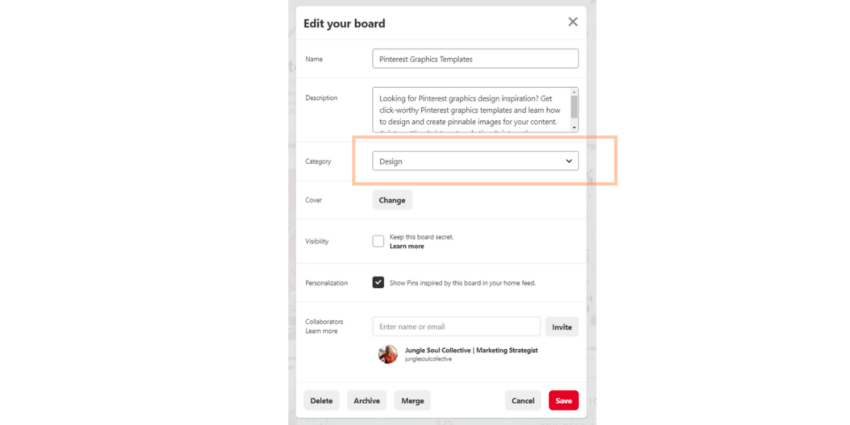The width and height of the screenshot is (850, 425).
Task: Click the Name field for the board
Action: 475,59
